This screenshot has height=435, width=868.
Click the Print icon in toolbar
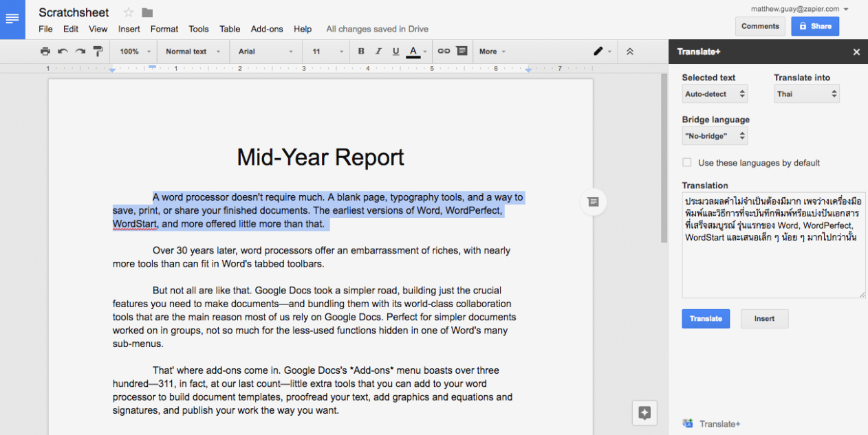tap(45, 52)
